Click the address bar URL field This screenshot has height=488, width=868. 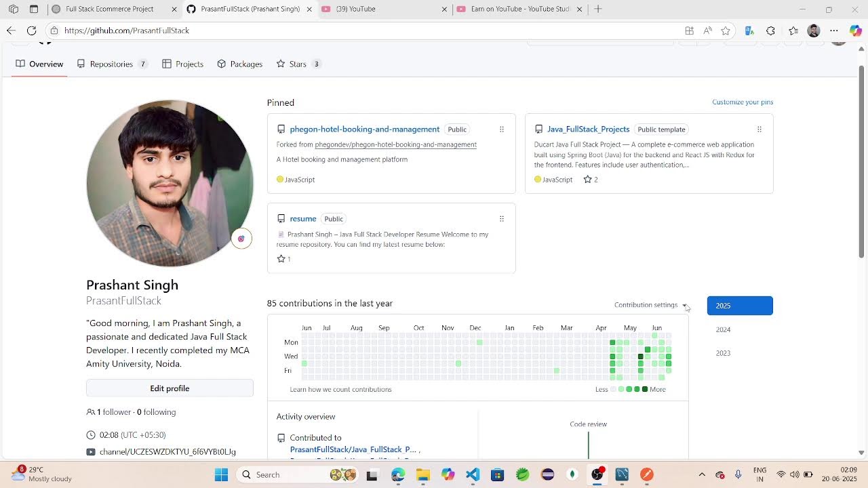coord(366,30)
